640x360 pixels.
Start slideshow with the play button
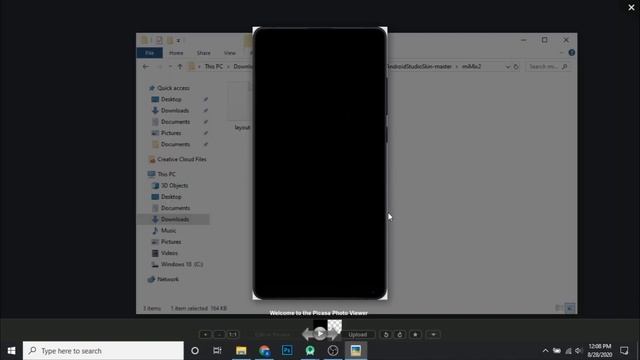pyautogui.click(x=320, y=334)
